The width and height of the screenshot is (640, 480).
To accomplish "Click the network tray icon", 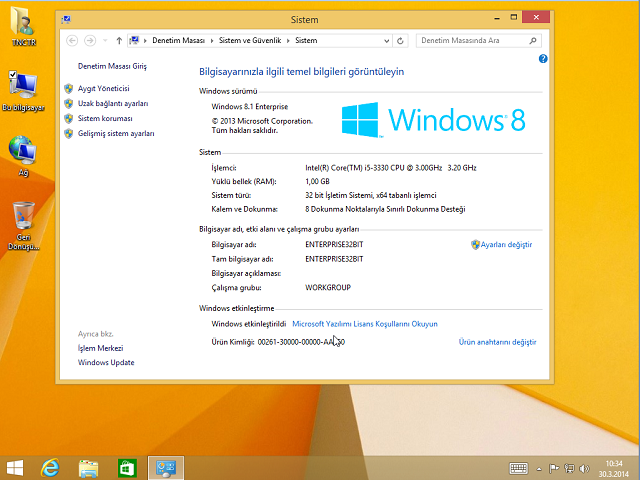I will pos(569,469).
